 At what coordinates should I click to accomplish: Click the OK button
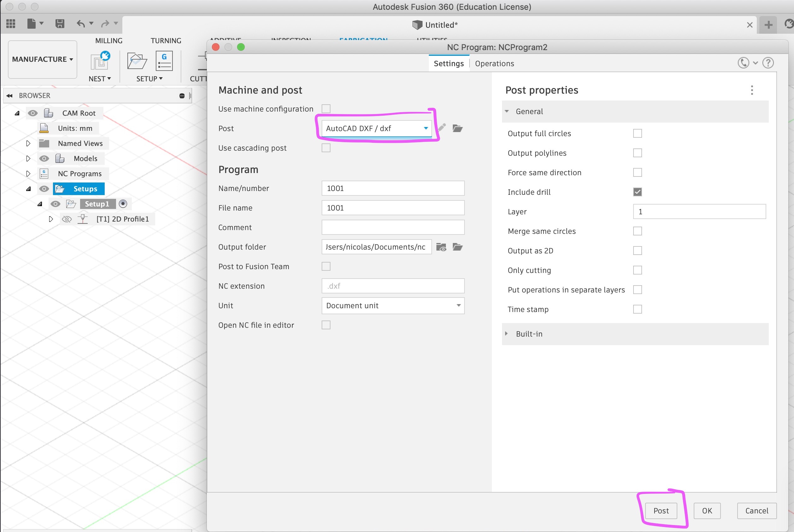coord(707,511)
